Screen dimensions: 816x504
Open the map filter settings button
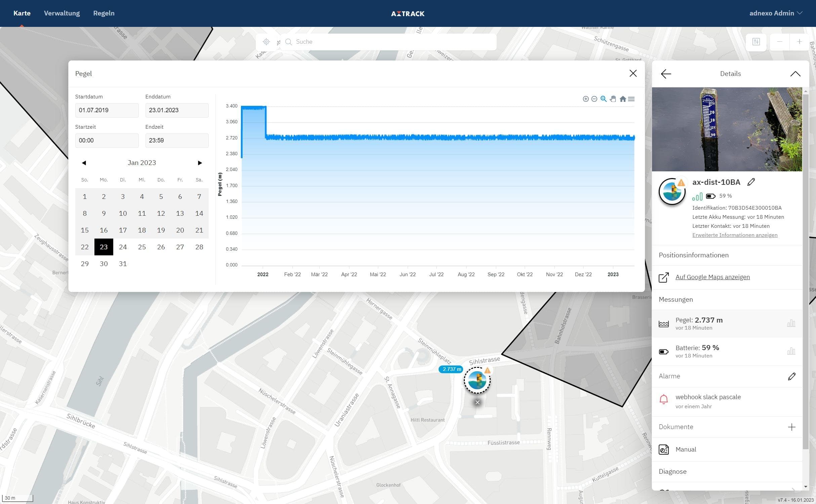756,42
